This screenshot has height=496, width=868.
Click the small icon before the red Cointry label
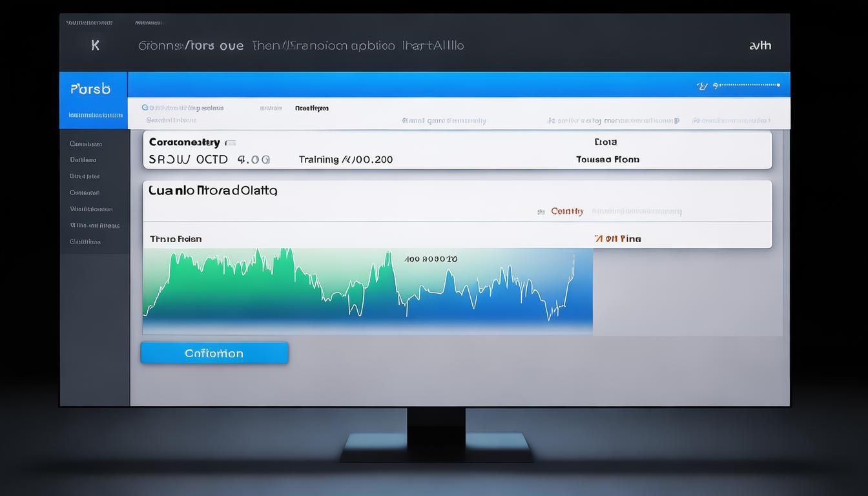point(541,212)
